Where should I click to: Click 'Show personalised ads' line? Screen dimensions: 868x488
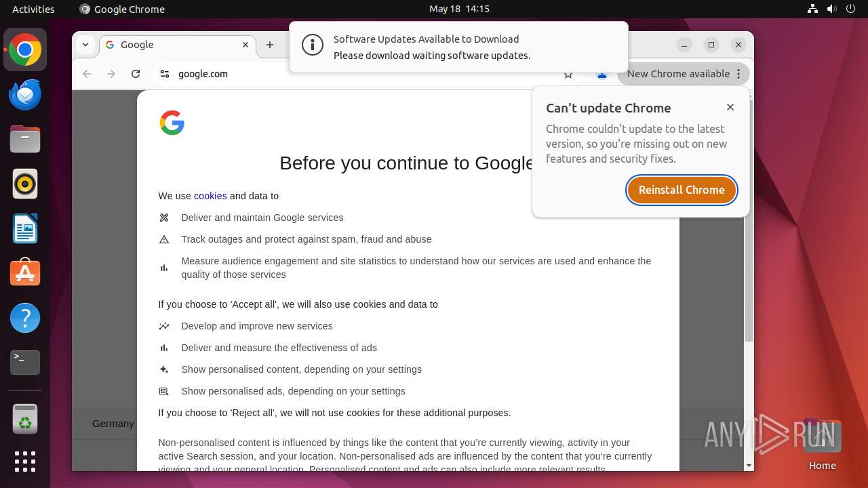pyautogui.click(x=293, y=391)
